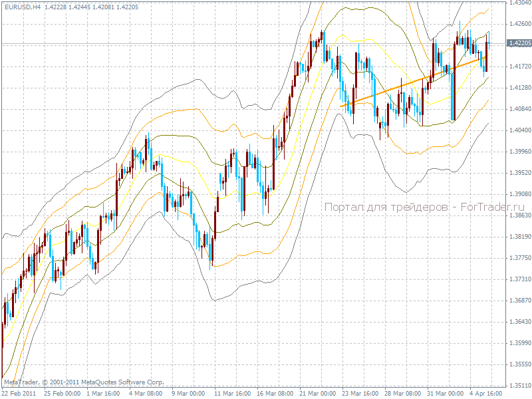
Task: Click the MetaTrader copyright notice
Action: (84, 382)
